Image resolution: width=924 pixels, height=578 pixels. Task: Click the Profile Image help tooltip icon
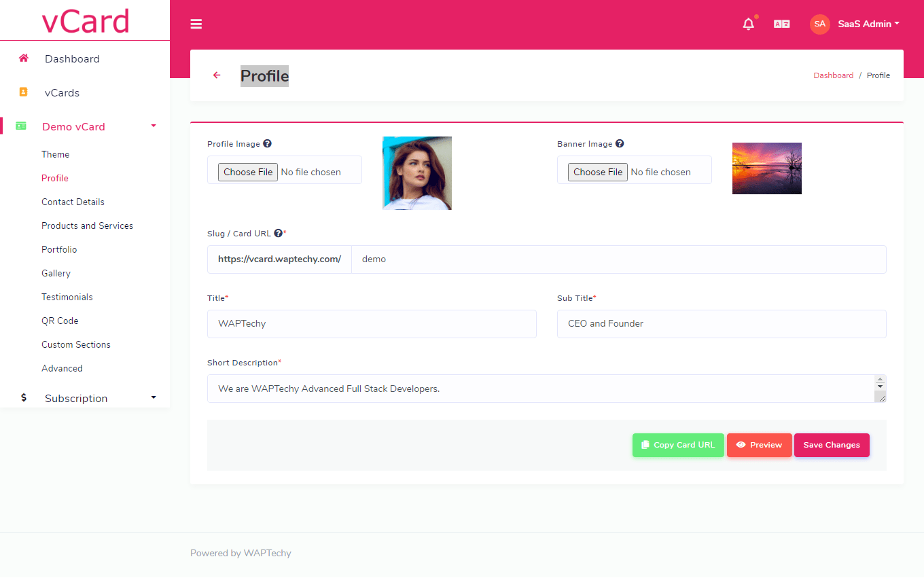267,143
